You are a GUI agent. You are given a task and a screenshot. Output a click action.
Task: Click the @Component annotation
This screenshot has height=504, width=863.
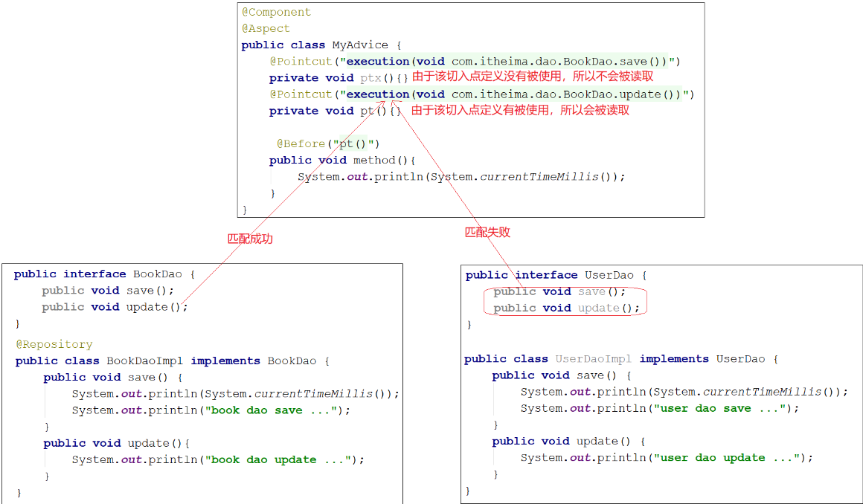(276, 13)
